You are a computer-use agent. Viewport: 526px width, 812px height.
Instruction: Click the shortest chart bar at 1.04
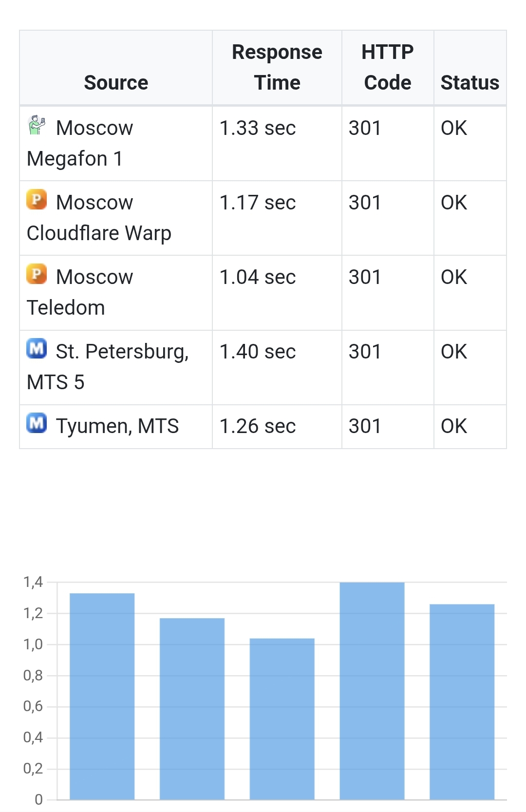point(282,719)
